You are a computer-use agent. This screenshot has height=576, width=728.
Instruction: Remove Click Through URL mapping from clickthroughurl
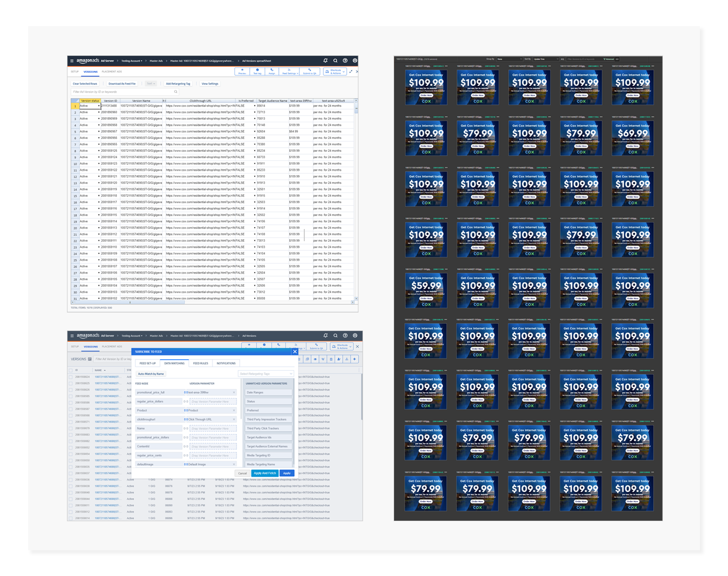[234, 419]
